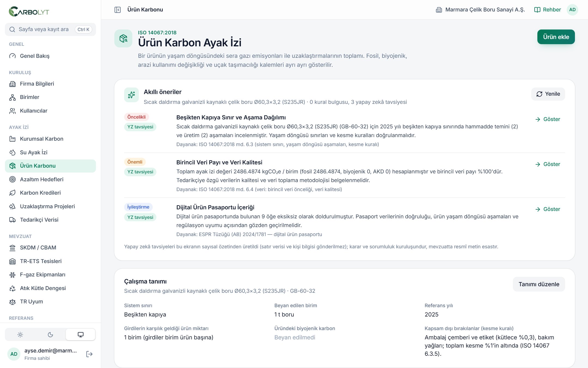Screen dimensions: 588x368
Task: Click Yenile refresh button
Action: (548, 94)
